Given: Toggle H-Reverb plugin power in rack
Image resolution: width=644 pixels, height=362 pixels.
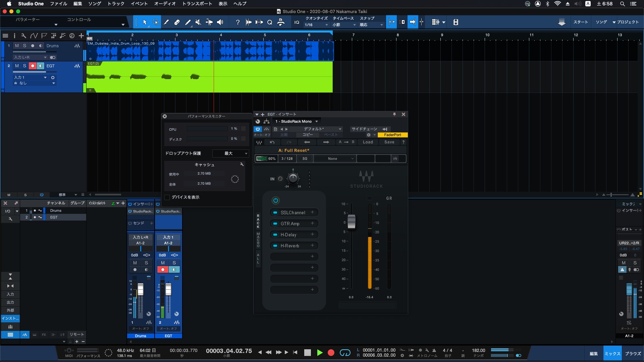Looking at the screenshot, I should [x=275, y=246].
